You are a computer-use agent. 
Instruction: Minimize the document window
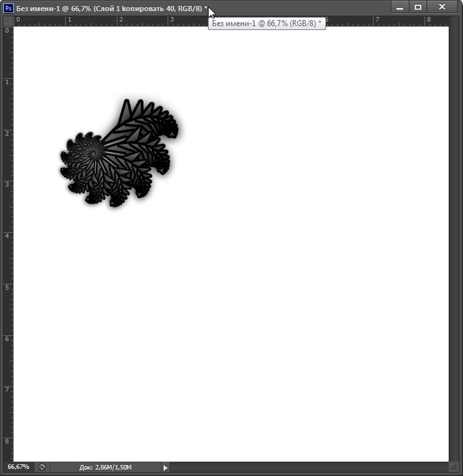click(x=400, y=7)
